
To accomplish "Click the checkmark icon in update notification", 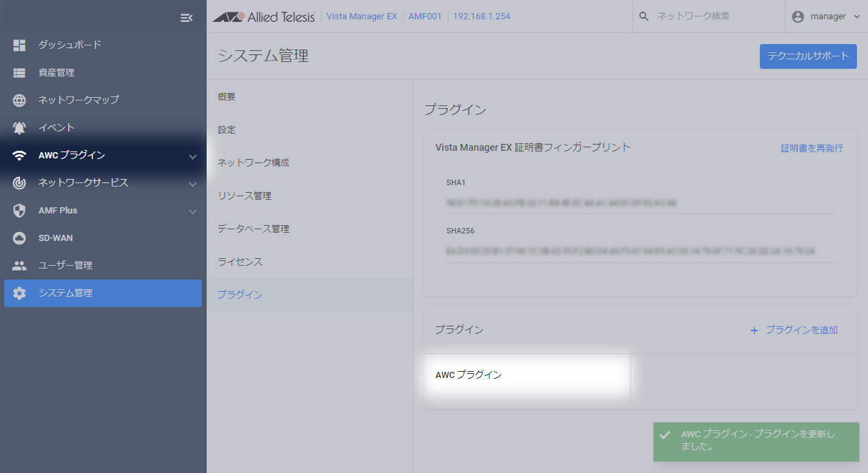I will (x=665, y=435).
